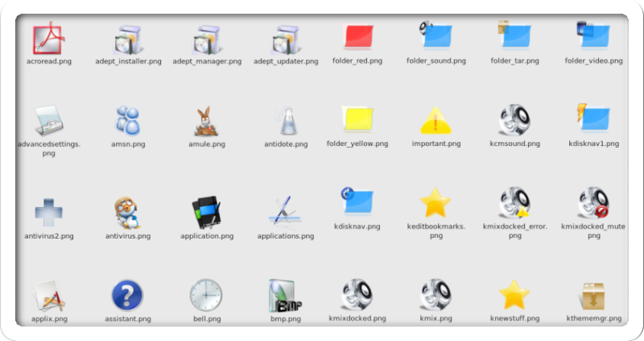Click the folder_sound.png folder icon

(x=436, y=35)
